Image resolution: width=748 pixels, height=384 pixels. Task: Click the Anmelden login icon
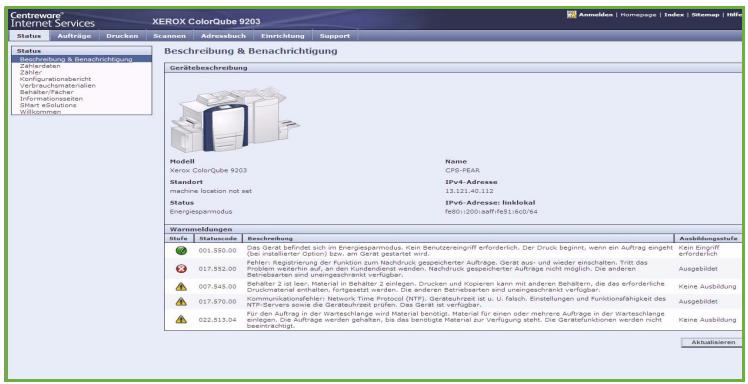[571, 15]
